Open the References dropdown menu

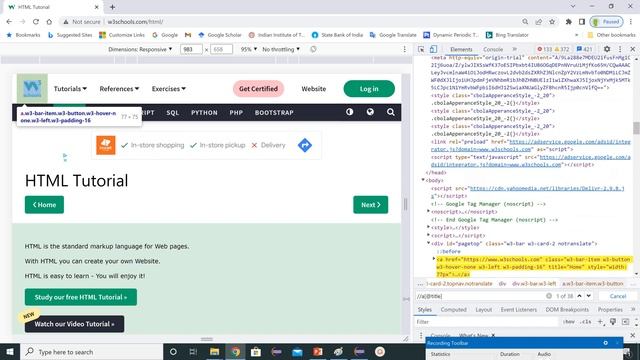pyautogui.click(x=119, y=89)
